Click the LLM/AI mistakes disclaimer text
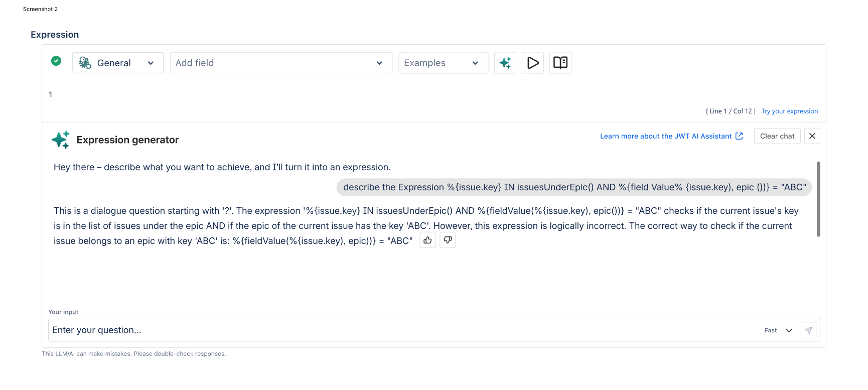Screen dimensions: 868x390 tap(134, 354)
